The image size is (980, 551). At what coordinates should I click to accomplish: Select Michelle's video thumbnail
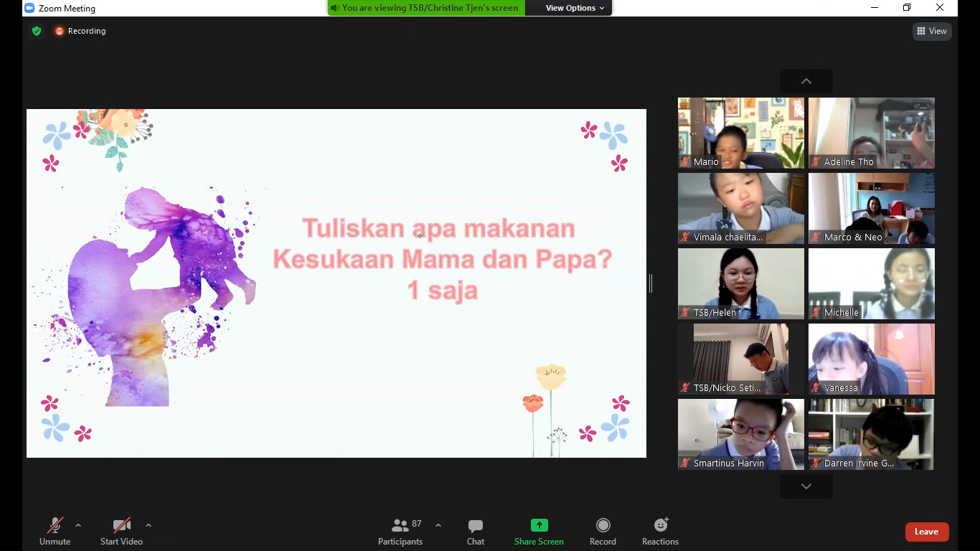click(x=872, y=283)
